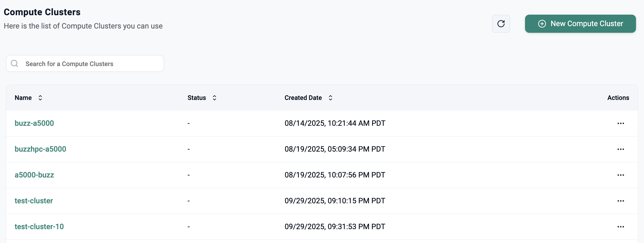644x243 pixels.
Task: Click the Created Date column header
Action: pyautogui.click(x=303, y=98)
